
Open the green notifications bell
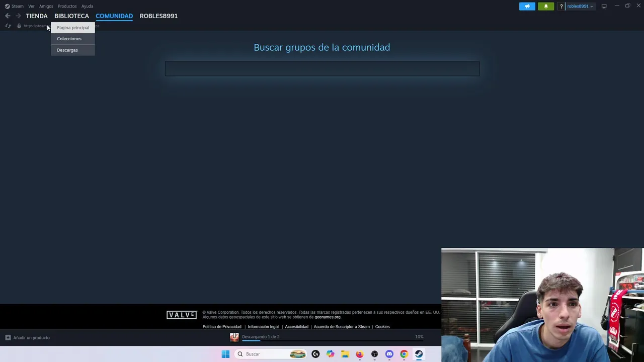click(x=546, y=7)
